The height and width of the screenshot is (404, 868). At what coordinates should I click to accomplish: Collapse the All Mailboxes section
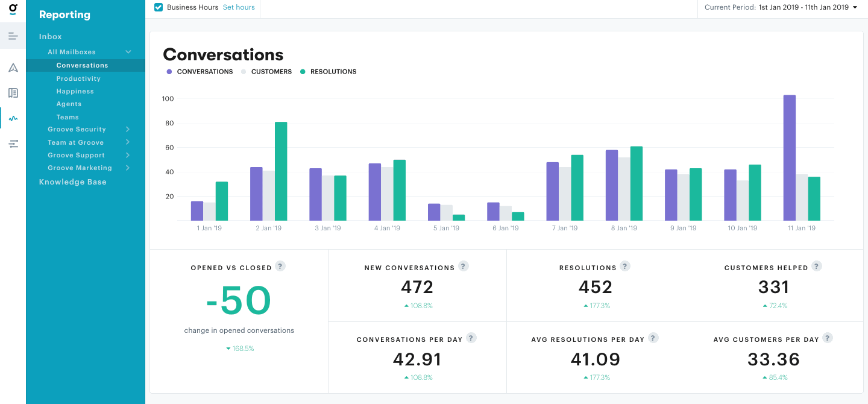(128, 52)
